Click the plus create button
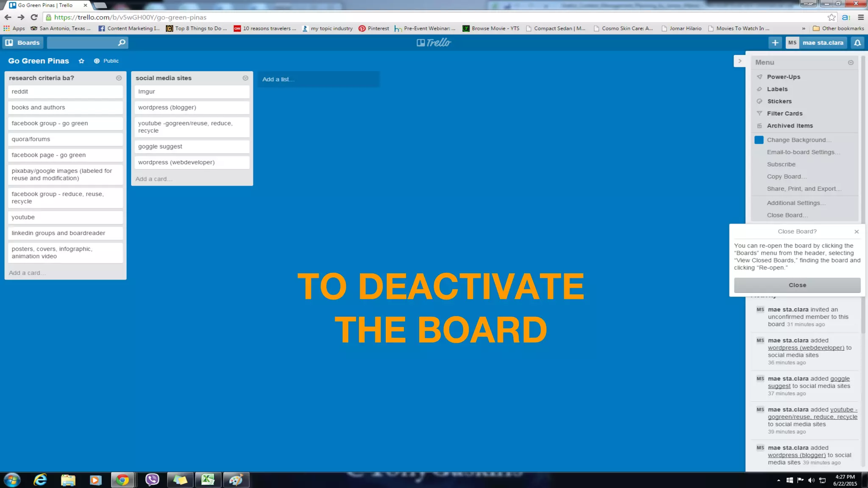The width and height of the screenshot is (868, 488). click(775, 43)
